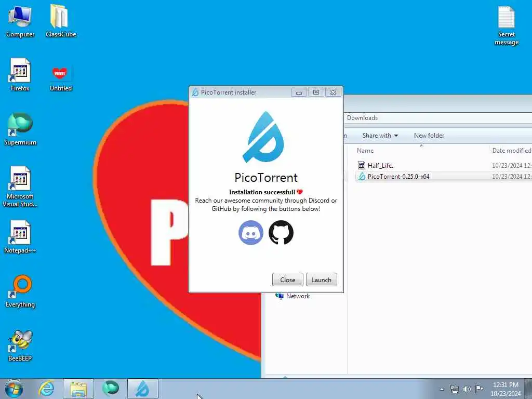Minimize the PicoTorrent installer window
The image size is (532, 399).
tap(299, 92)
